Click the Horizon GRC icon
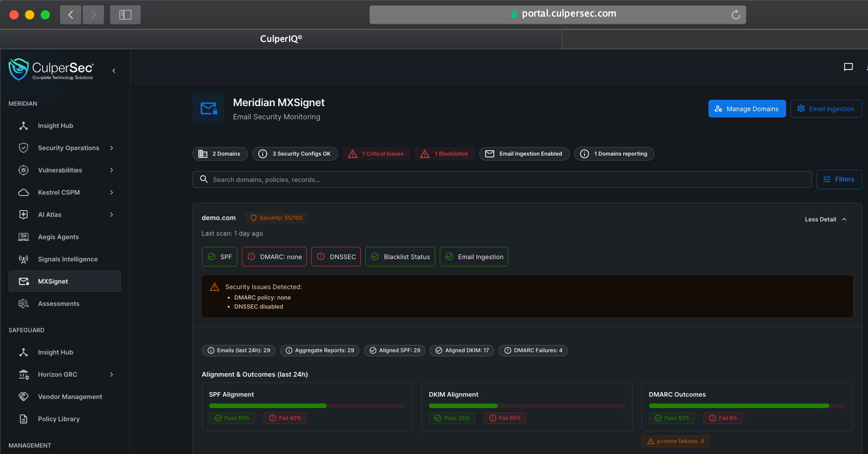This screenshot has width=868, height=454. [24, 374]
